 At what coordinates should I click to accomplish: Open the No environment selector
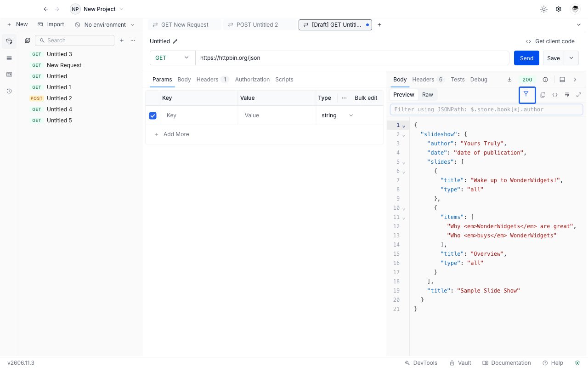click(105, 25)
